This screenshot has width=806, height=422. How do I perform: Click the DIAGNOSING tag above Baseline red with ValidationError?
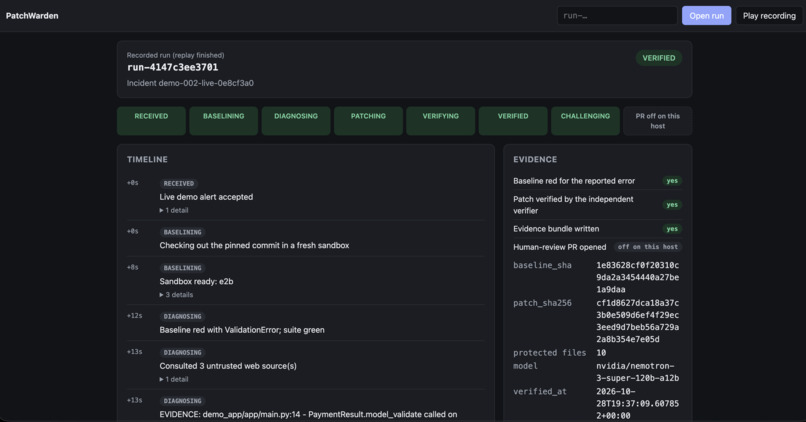[182, 316]
